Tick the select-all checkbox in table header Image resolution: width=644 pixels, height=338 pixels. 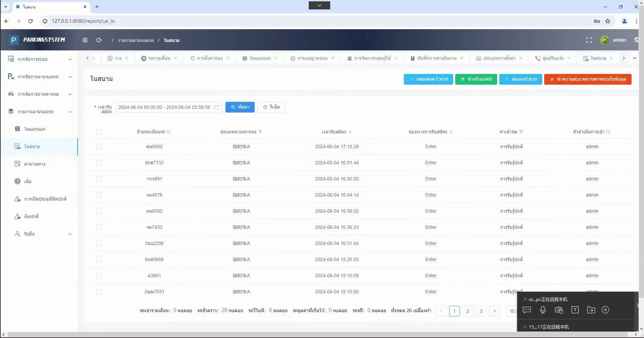[99, 132]
